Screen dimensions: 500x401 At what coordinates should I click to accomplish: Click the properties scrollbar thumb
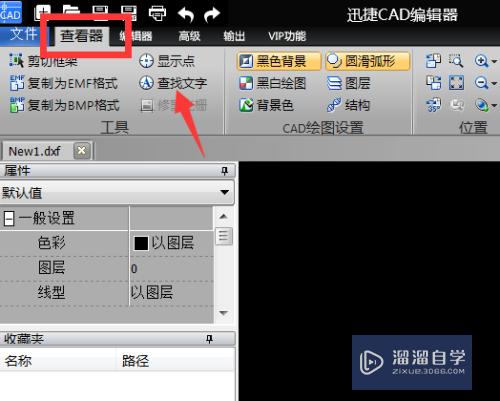coord(224,236)
